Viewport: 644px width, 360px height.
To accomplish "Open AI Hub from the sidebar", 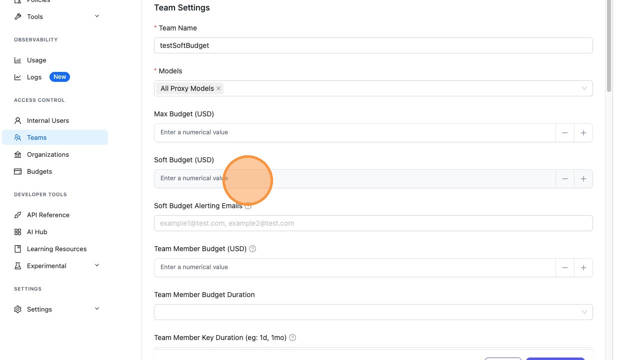I will pyautogui.click(x=37, y=232).
